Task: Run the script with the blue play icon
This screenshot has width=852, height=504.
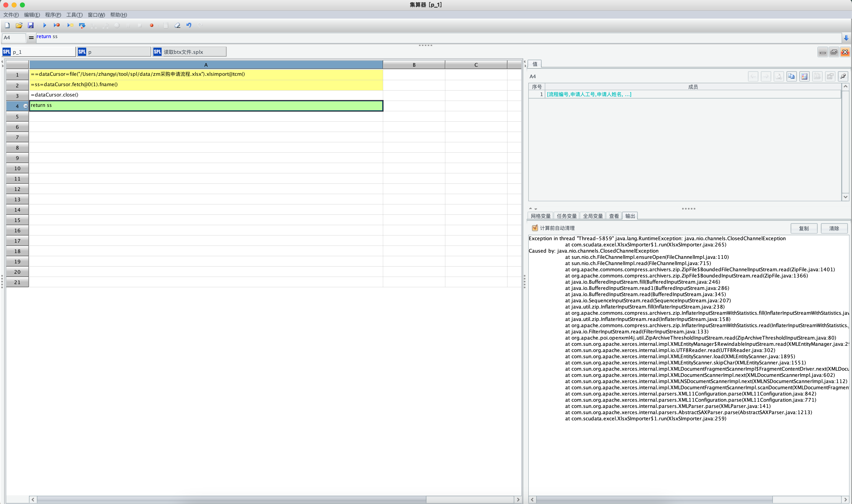Action: 45,25
